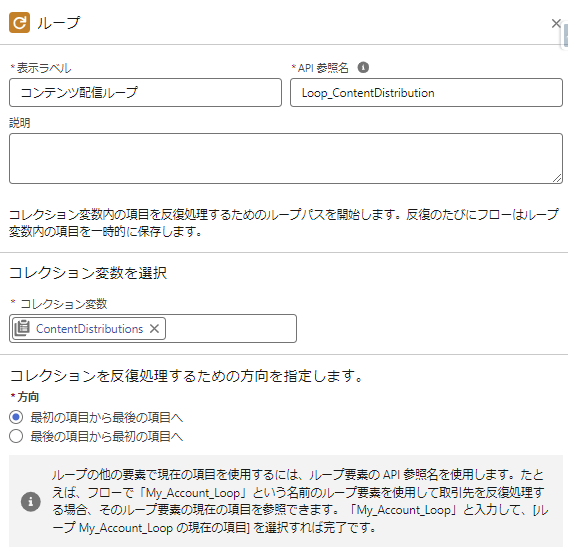The height and width of the screenshot is (560, 568).
Task: Click the ContentDistributions pill text
Action: pyautogui.click(x=89, y=329)
